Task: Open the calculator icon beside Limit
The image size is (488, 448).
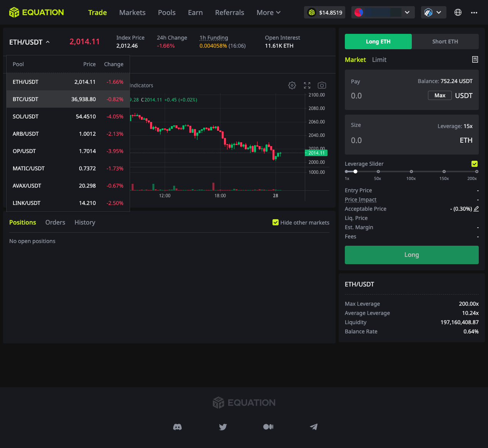Action: (x=475, y=60)
